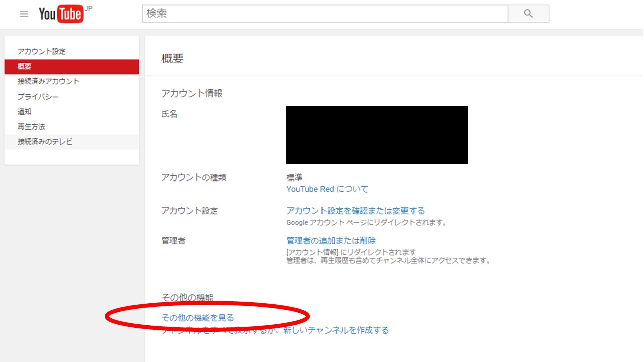Click the アカウント情報 section heading

tap(192, 93)
